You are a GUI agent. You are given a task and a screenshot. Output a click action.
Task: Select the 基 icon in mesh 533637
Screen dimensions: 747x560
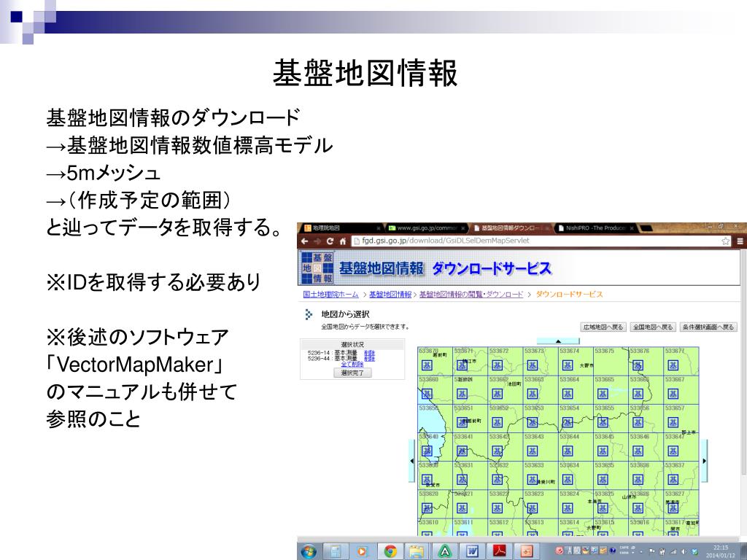(x=673, y=480)
